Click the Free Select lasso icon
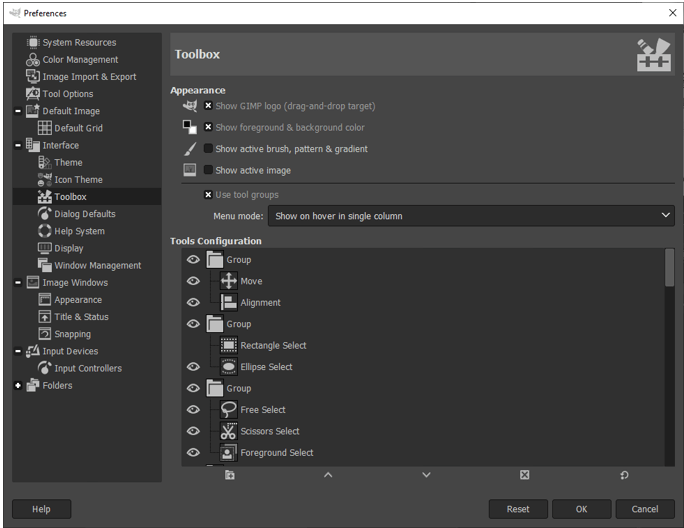 (229, 409)
